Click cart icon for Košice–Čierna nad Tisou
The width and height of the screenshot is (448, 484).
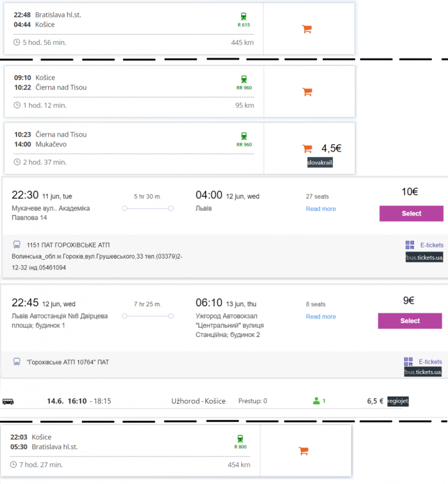click(307, 92)
